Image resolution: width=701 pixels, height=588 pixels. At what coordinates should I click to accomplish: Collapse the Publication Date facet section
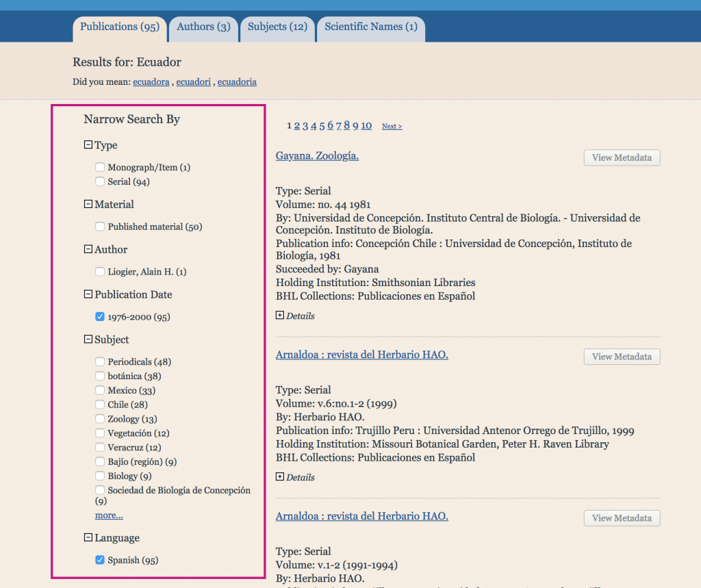tap(87, 294)
